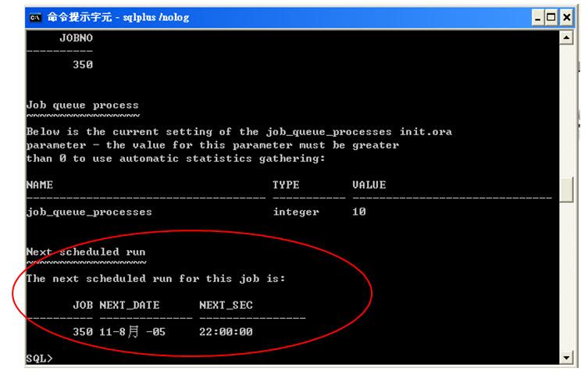Click the 'parameter - the value for this parameter' line
Screen dimensions: 588x375
point(212,145)
